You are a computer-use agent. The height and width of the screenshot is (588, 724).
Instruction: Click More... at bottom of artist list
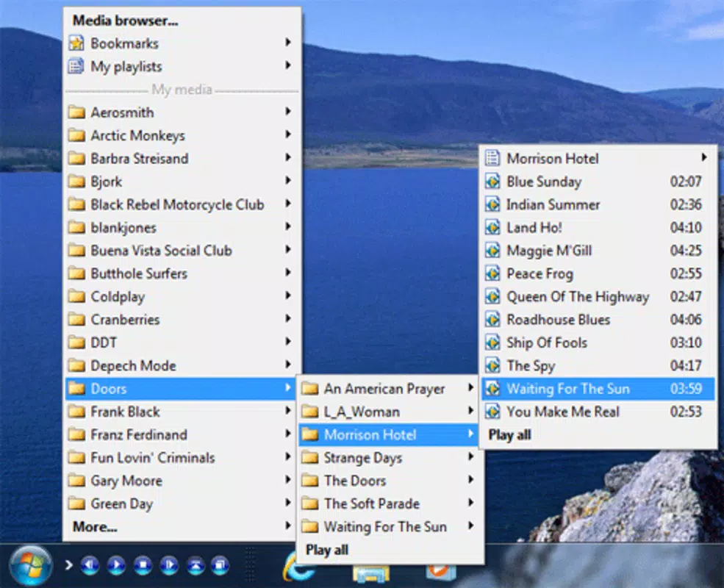point(182,526)
